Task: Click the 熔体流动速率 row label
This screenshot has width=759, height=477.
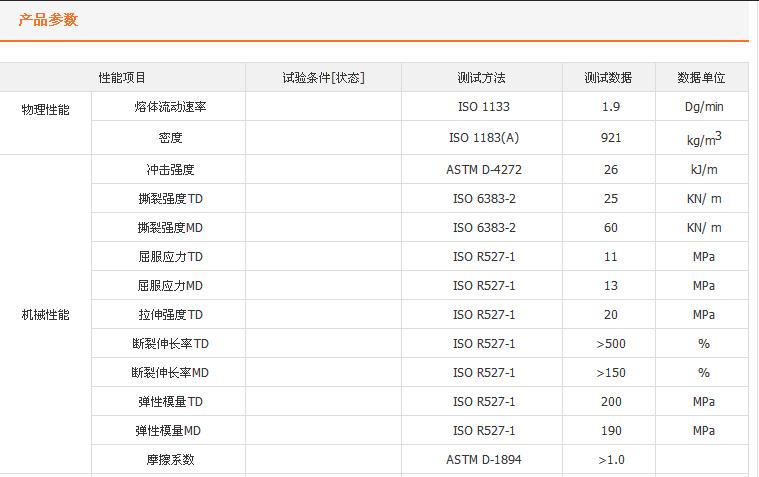Action: click(170, 106)
